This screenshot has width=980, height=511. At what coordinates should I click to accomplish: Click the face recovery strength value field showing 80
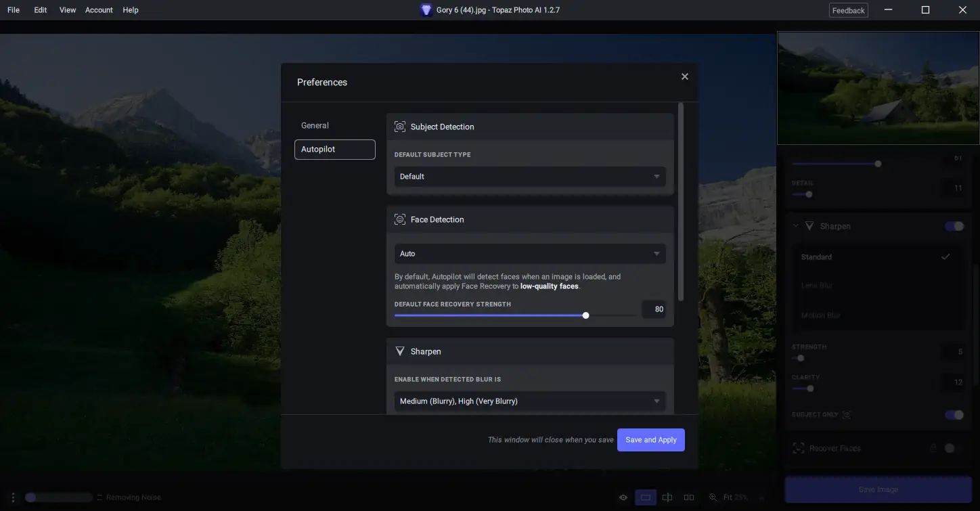(654, 309)
